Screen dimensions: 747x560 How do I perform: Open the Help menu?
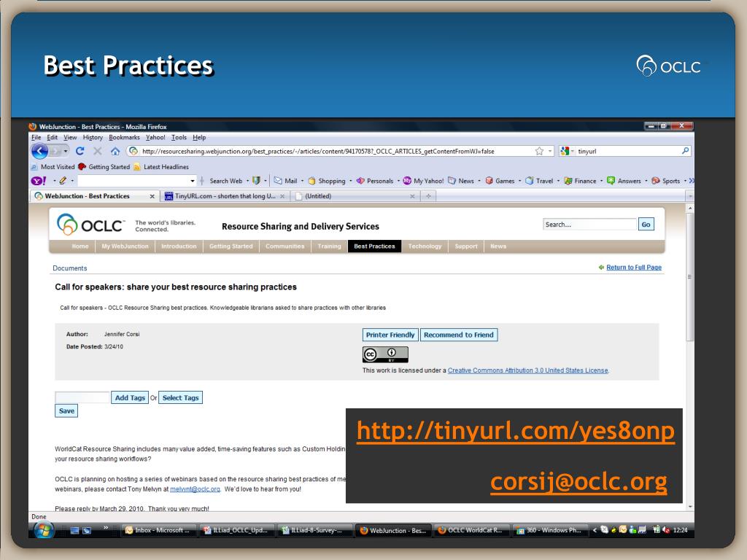click(199, 137)
